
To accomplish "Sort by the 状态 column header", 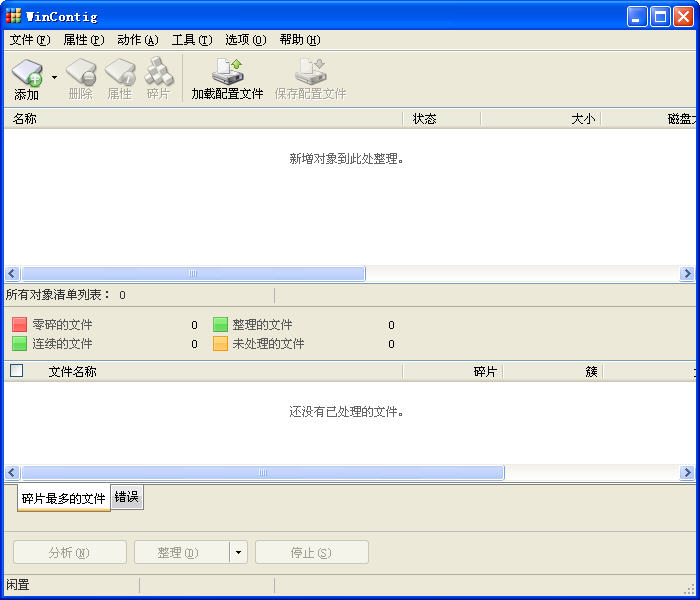I will click(x=442, y=119).
